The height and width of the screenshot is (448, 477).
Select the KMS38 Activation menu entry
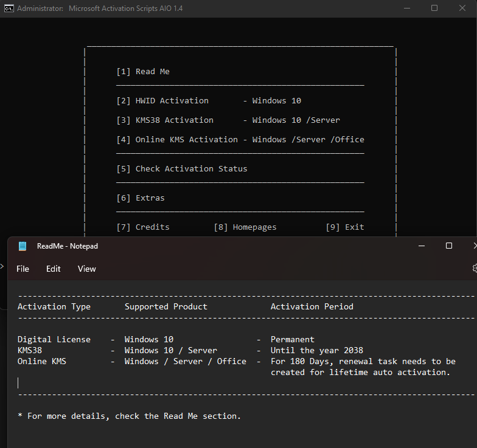[x=165, y=120]
